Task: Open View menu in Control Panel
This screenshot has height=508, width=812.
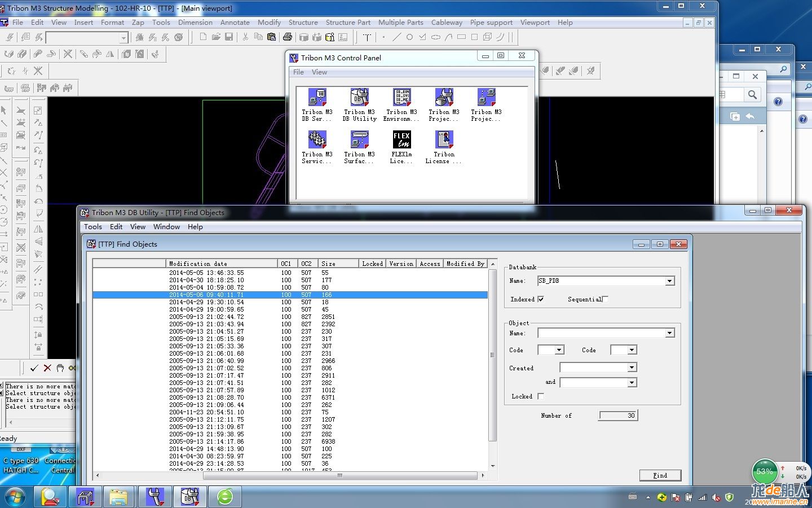Action: click(319, 72)
